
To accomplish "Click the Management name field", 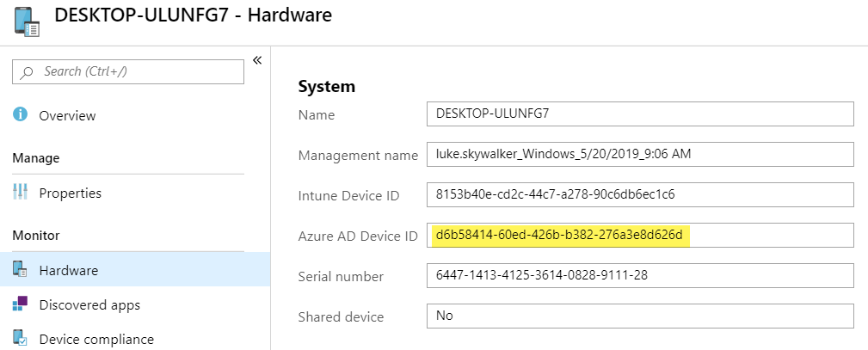I will point(639,154).
